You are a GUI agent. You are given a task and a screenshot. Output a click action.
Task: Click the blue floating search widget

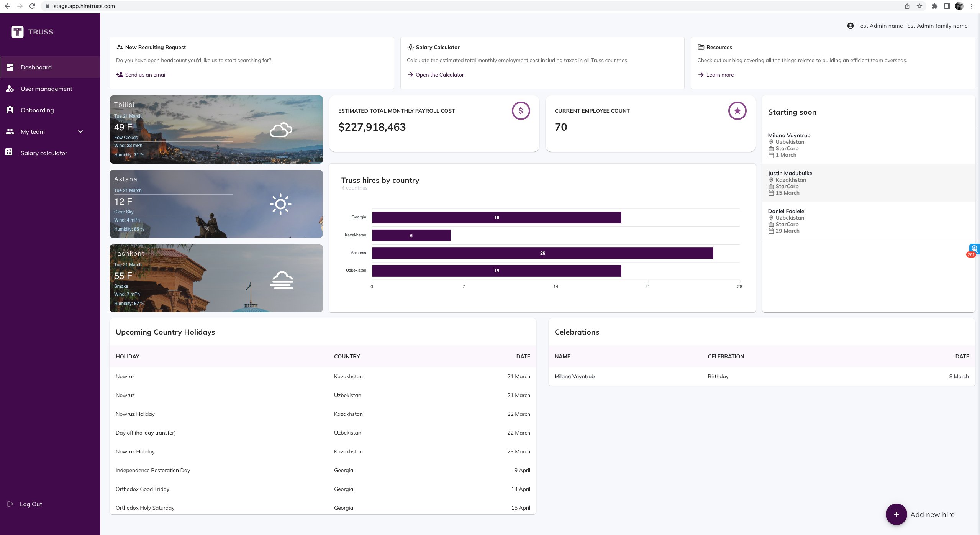[974, 249]
